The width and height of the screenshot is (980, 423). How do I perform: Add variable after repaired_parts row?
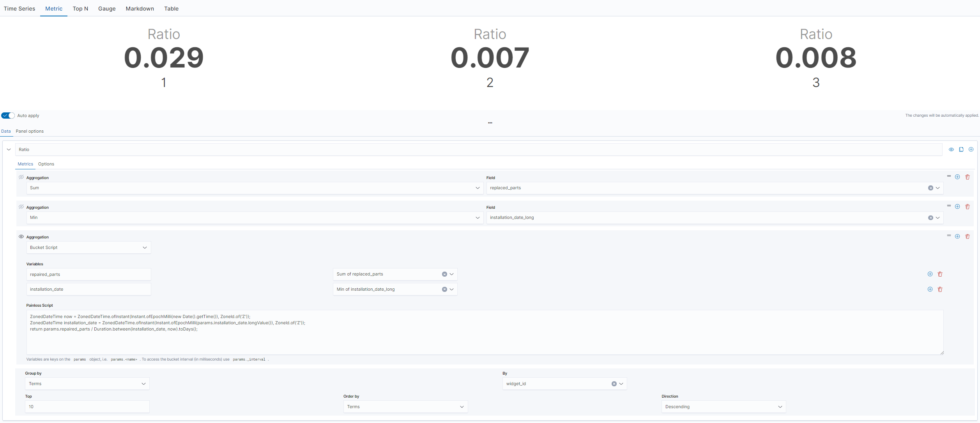(930, 274)
